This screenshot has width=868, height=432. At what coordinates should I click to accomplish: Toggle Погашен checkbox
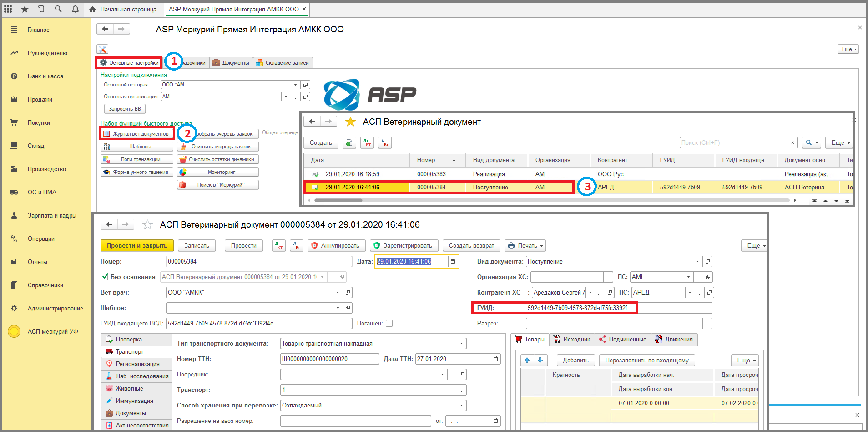(389, 323)
